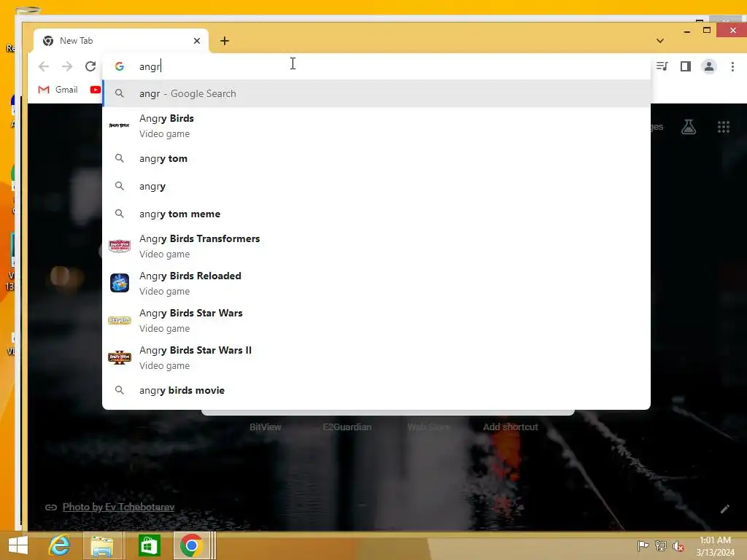Open 'Photo by Ev Tchebotarev' link

click(118, 507)
